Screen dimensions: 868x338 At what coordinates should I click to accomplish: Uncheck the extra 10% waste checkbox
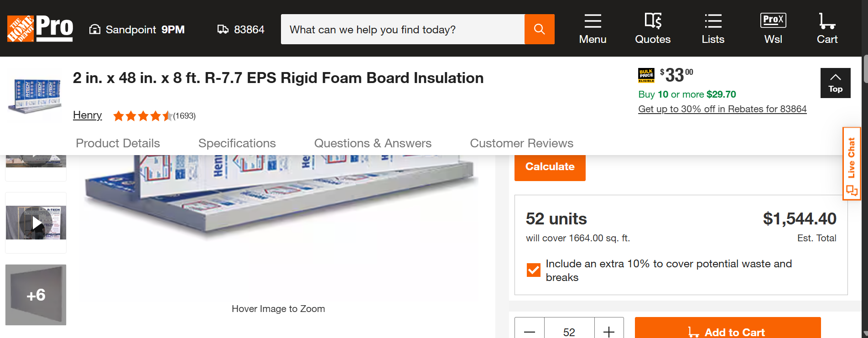click(533, 270)
